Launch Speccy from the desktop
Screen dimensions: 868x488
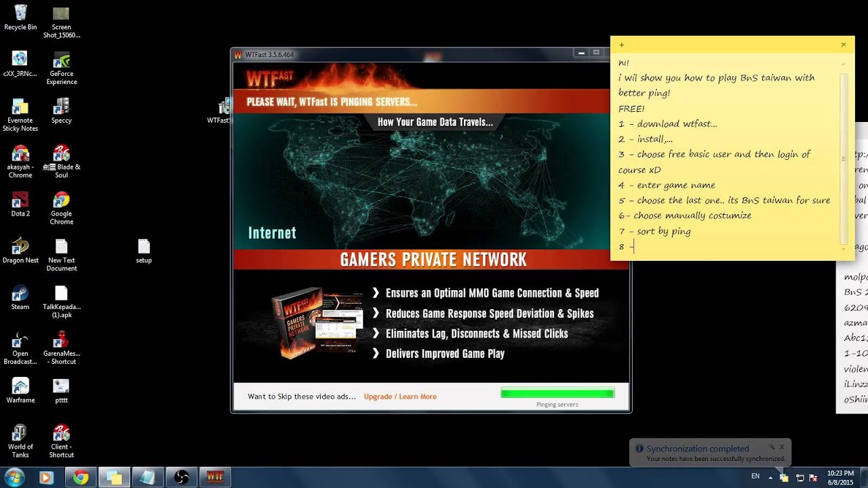click(x=61, y=110)
